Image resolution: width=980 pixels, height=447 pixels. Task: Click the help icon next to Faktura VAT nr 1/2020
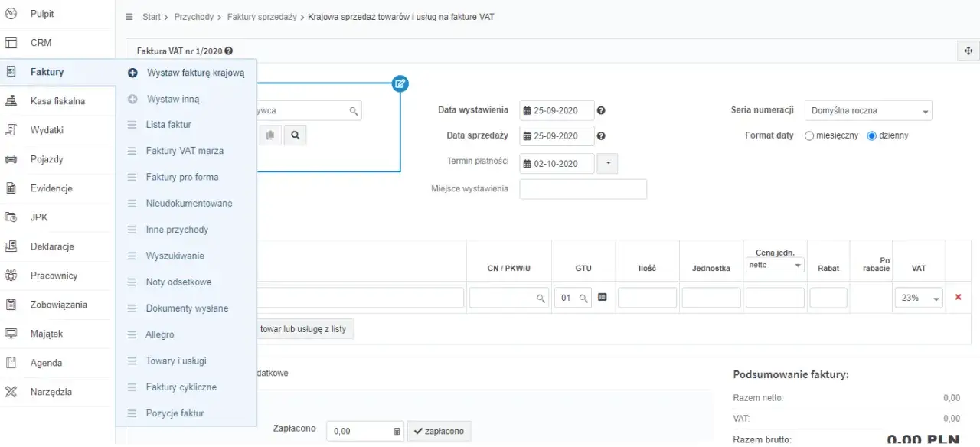(229, 51)
